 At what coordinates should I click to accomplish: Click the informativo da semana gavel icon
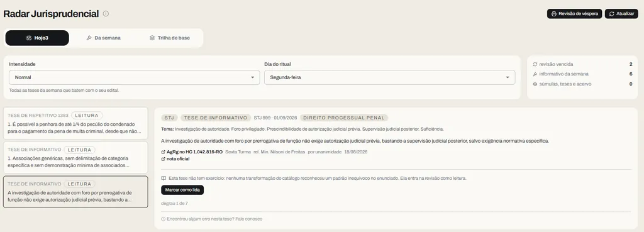pos(535,74)
